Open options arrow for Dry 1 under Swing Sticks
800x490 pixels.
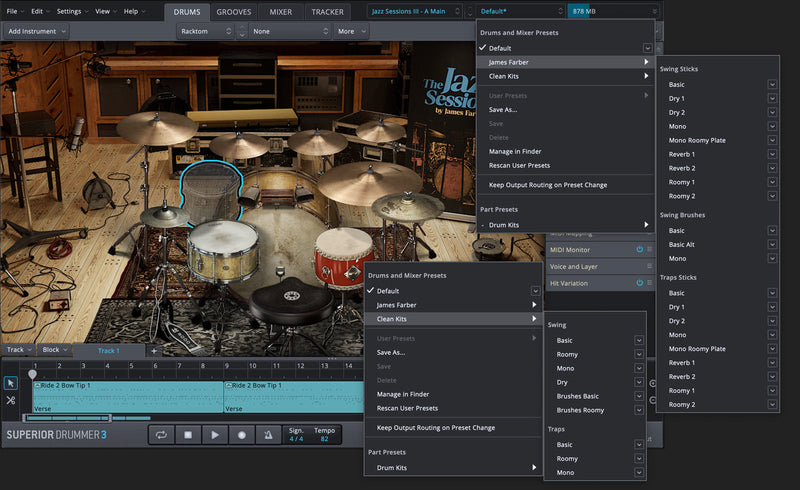pyautogui.click(x=772, y=99)
